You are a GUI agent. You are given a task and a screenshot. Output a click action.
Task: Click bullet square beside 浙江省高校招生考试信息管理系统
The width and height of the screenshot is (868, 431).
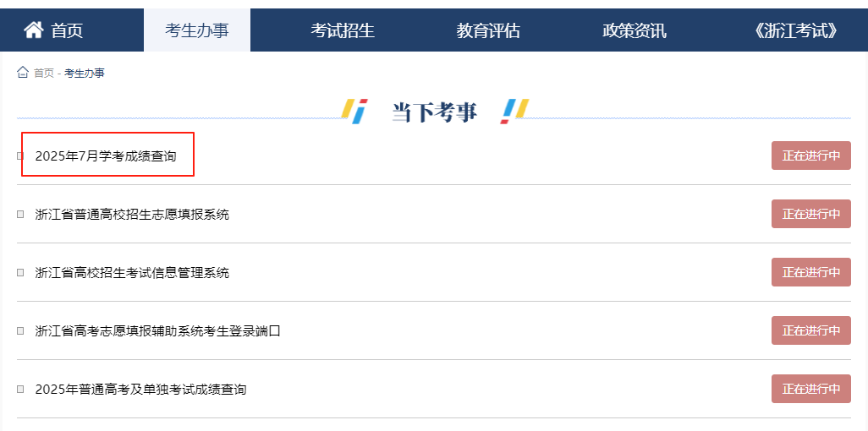[x=20, y=273]
